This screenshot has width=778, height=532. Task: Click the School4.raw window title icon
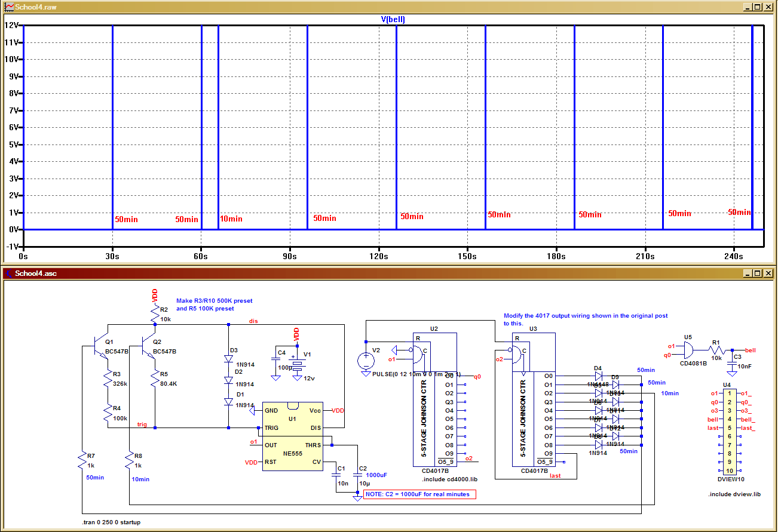click(10, 7)
